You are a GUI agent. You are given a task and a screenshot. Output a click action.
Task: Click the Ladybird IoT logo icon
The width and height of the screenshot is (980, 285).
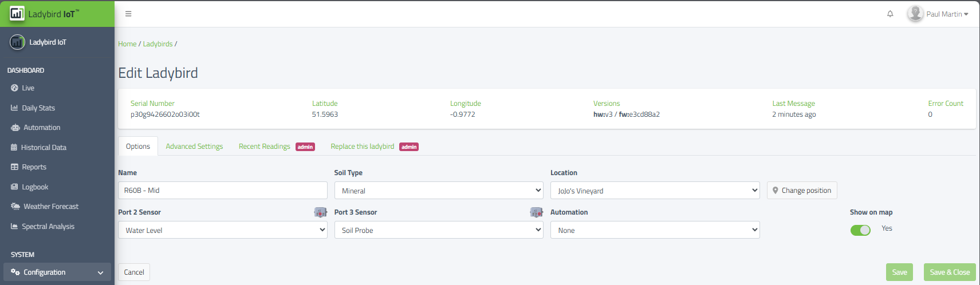(x=17, y=13)
